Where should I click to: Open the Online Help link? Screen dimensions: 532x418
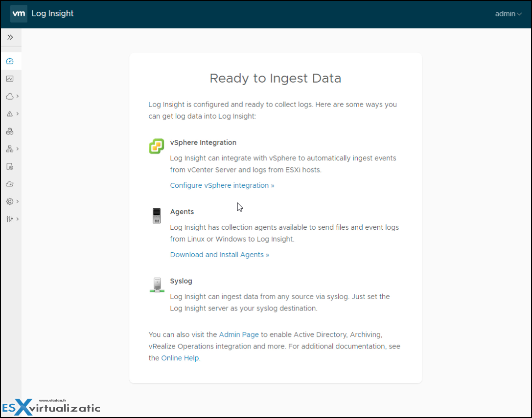[180, 358]
